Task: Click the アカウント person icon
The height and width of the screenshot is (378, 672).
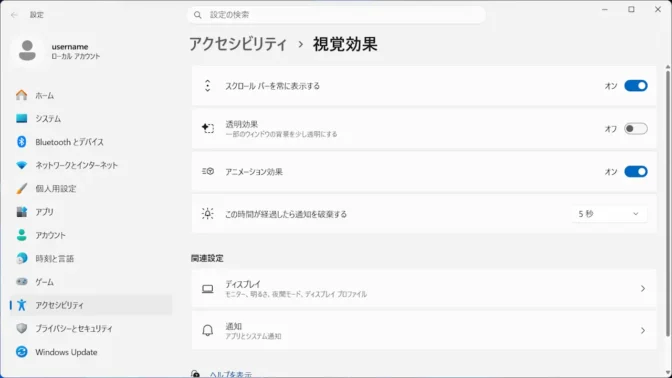Action: (21, 235)
